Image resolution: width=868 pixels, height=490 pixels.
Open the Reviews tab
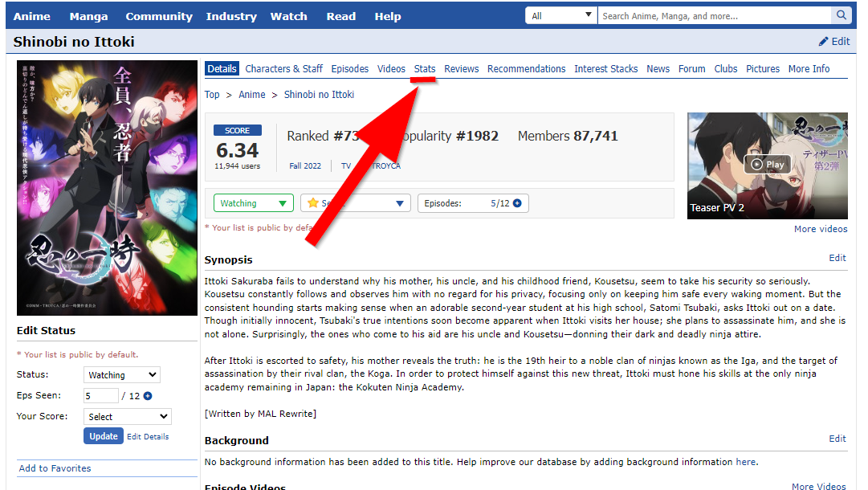462,69
